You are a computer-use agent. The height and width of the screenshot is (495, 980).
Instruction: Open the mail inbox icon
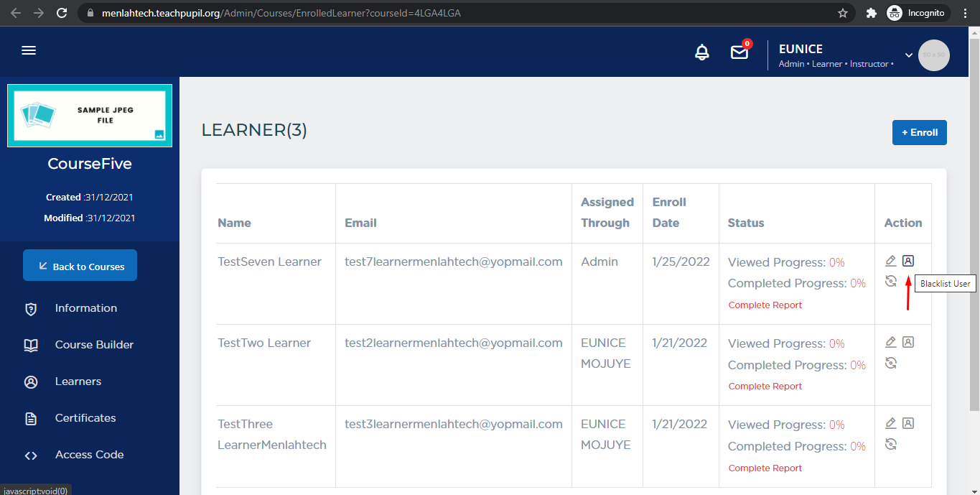(739, 52)
